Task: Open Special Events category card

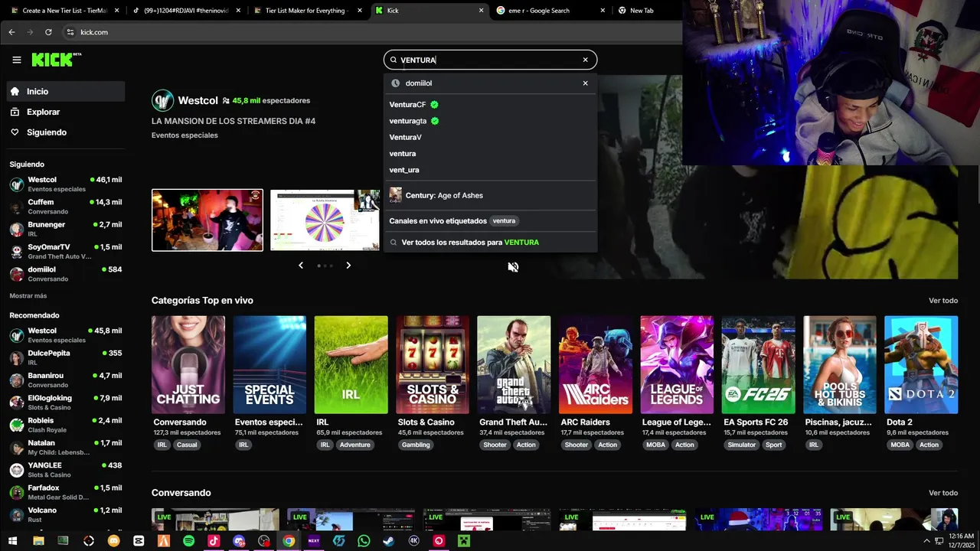Action: (269, 365)
